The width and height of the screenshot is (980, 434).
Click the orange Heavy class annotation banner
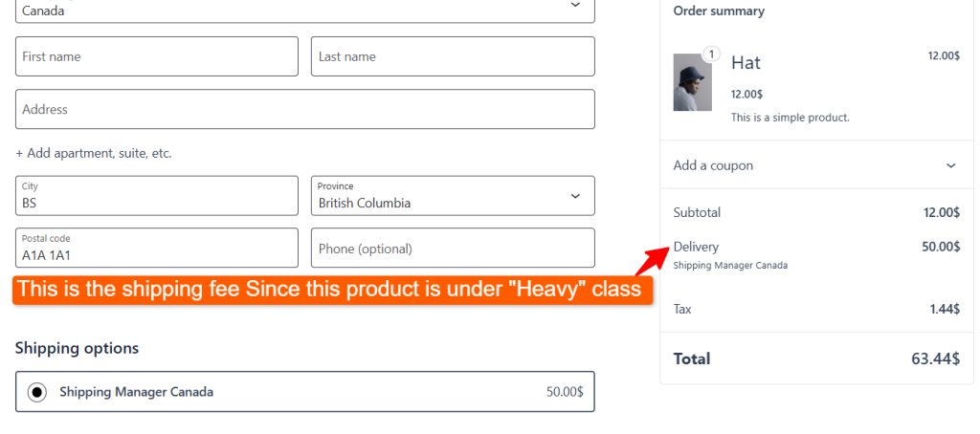tap(331, 289)
